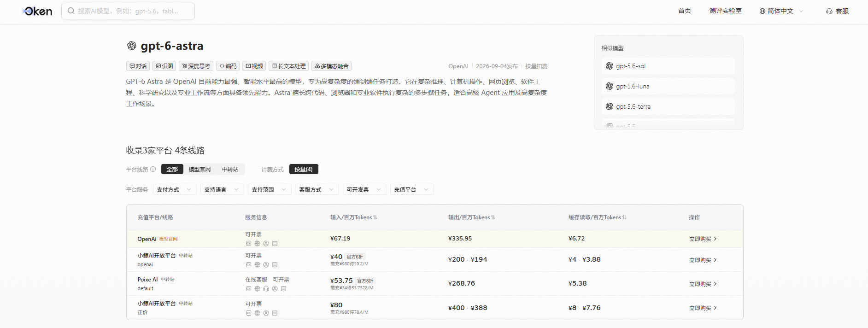This screenshot has width=868, height=328.
Task: Open similar model gpt-5.6-luna
Action: click(668, 86)
